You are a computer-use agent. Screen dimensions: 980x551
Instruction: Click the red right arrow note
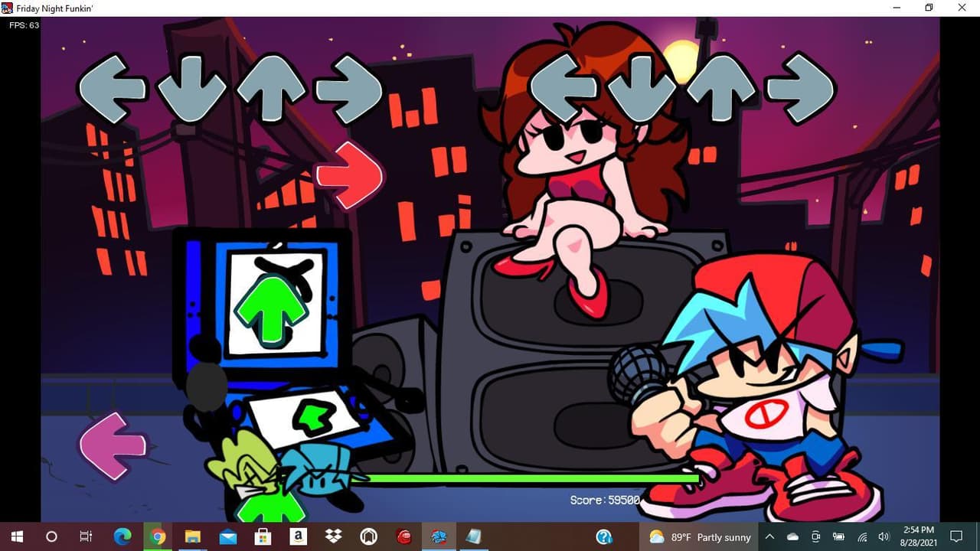[x=349, y=175]
